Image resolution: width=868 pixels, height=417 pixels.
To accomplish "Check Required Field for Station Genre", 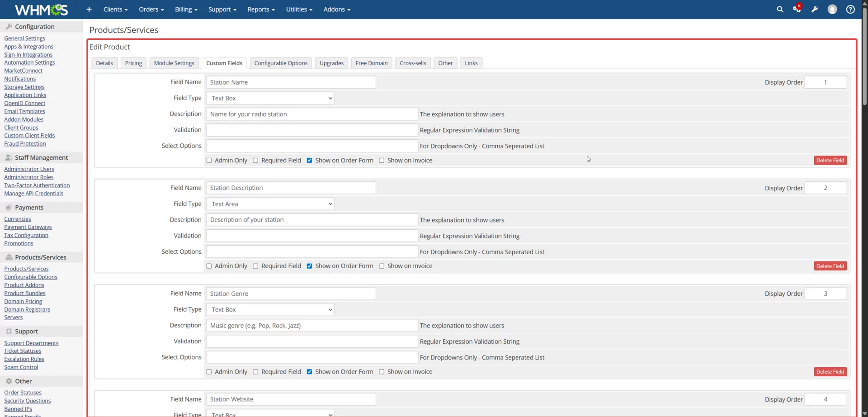I will coord(255,371).
